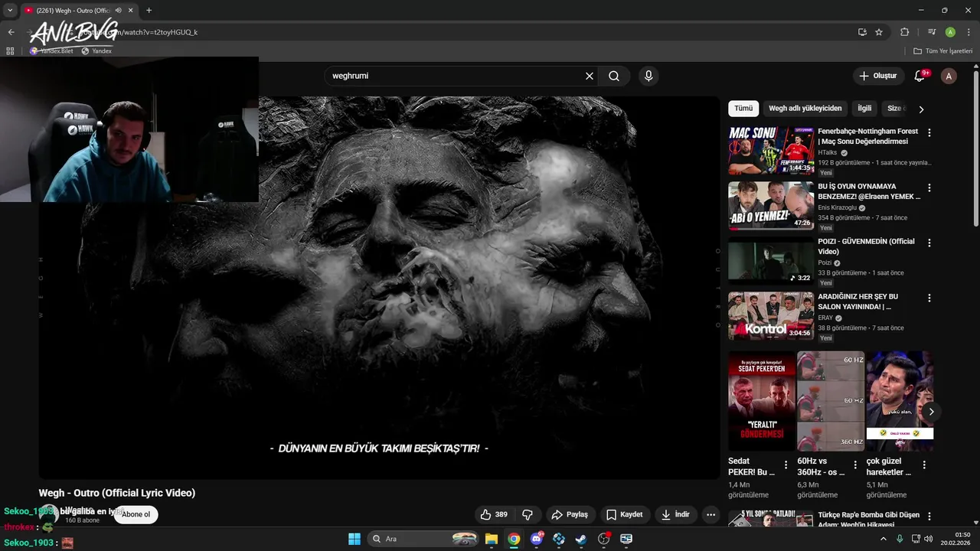Screen dimensions: 980x551
Task: Start voice search with the microphone icon
Action: point(648,76)
